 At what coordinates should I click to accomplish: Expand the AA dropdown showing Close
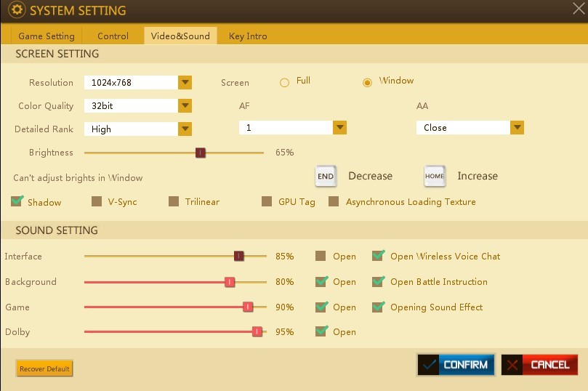point(517,127)
